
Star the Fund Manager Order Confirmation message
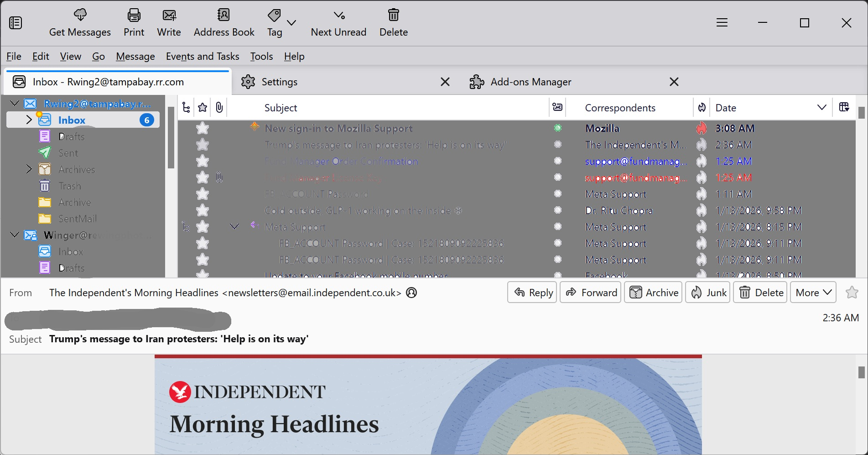(203, 161)
